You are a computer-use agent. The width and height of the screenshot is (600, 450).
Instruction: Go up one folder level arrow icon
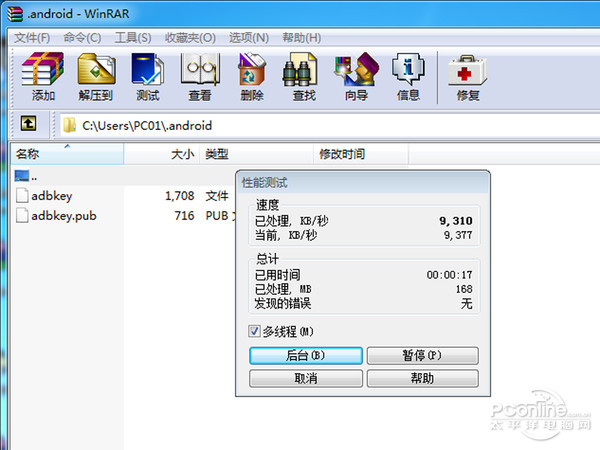coord(28,124)
